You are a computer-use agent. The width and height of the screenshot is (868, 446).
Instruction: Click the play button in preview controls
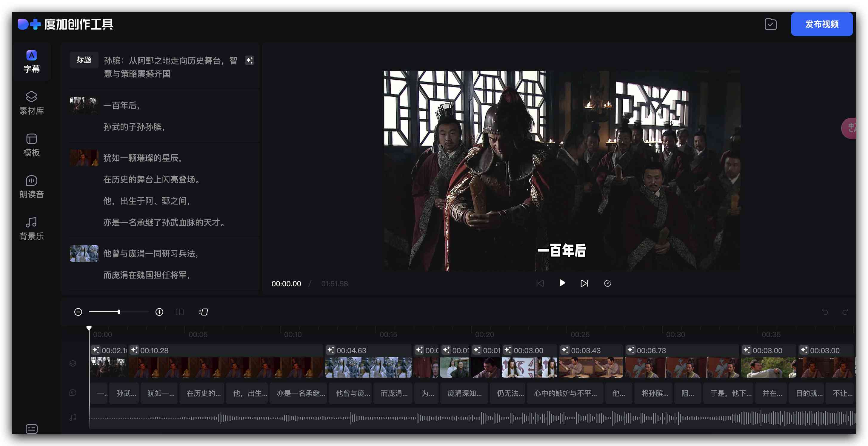[x=561, y=283]
